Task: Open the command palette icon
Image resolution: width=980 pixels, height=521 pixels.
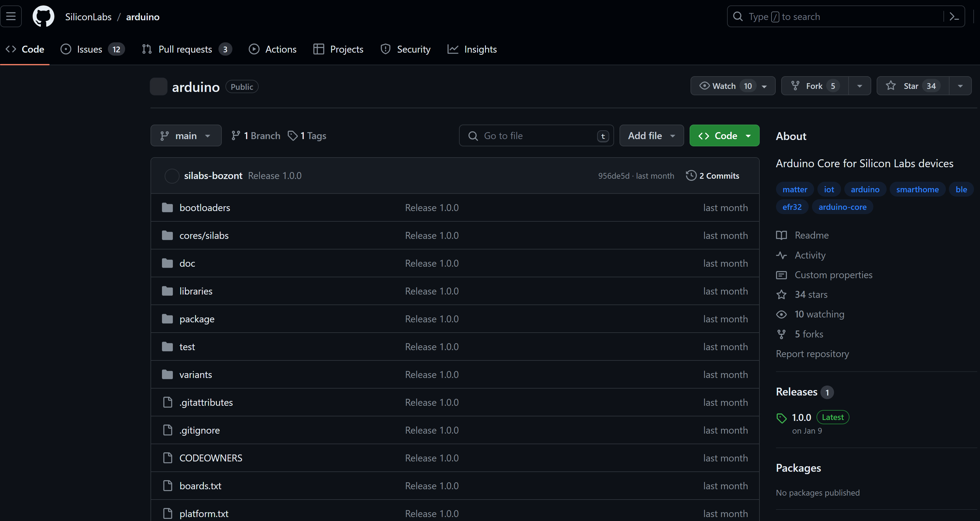Action: (954, 16)
